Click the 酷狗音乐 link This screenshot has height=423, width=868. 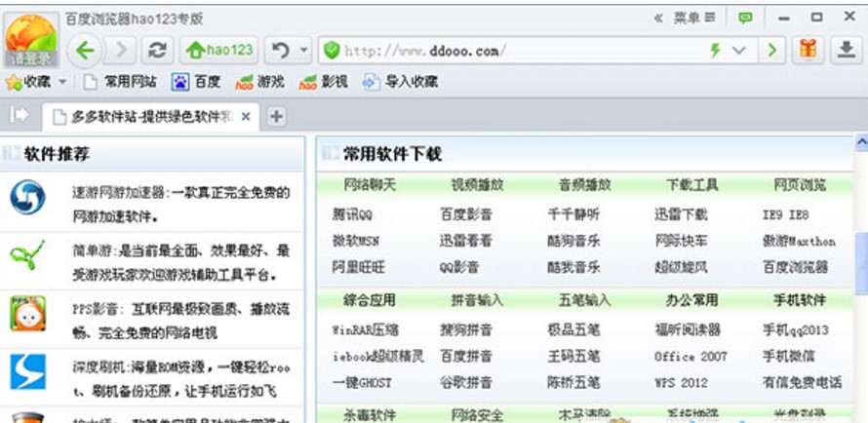pyautogui.click(x=573, y=241)
